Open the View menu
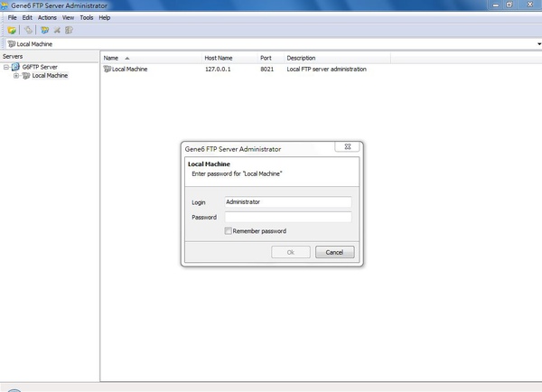Viewport: 542px width, 392px height. click(68, 18)
